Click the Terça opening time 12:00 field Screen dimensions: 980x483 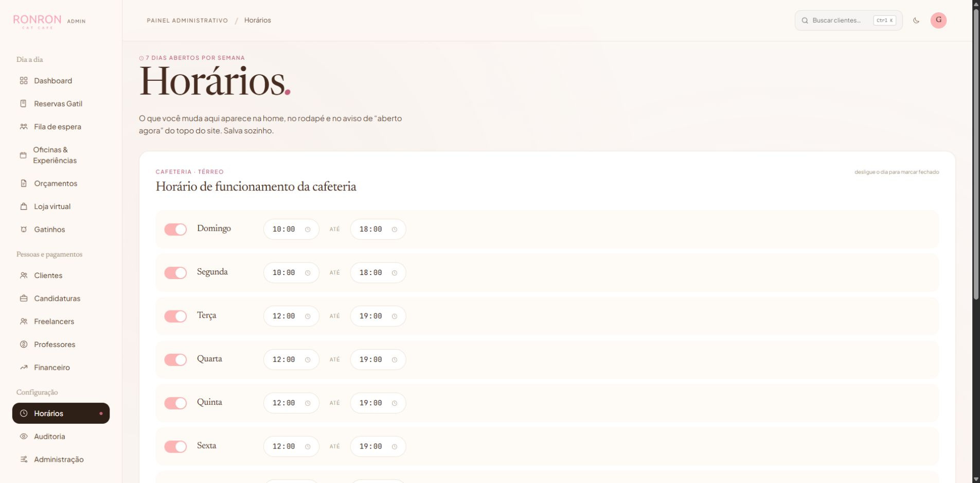(x=291, y=316)
